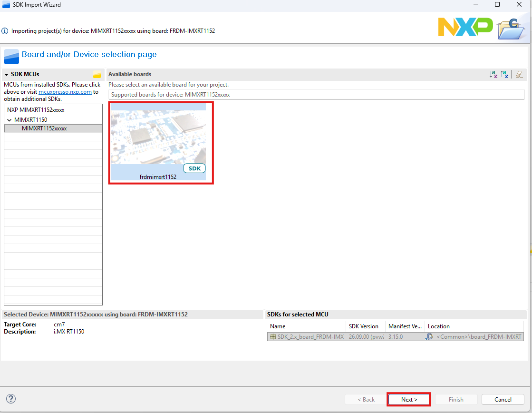Click the info icon beside importing message

[5, 31]
